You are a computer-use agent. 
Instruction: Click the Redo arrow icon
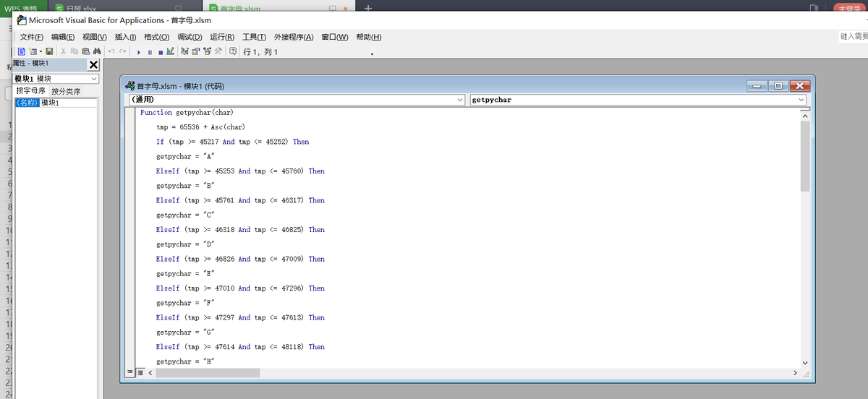click(122, 51)
